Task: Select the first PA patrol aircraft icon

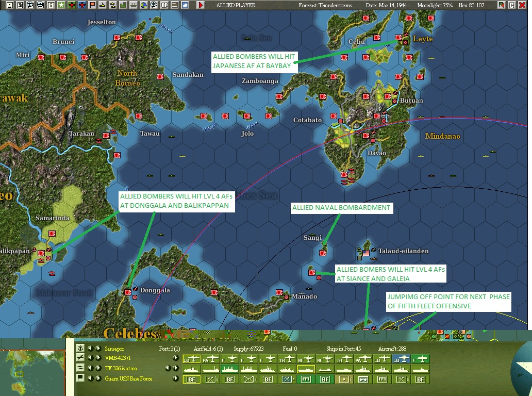Action: (x=211, y=359)
